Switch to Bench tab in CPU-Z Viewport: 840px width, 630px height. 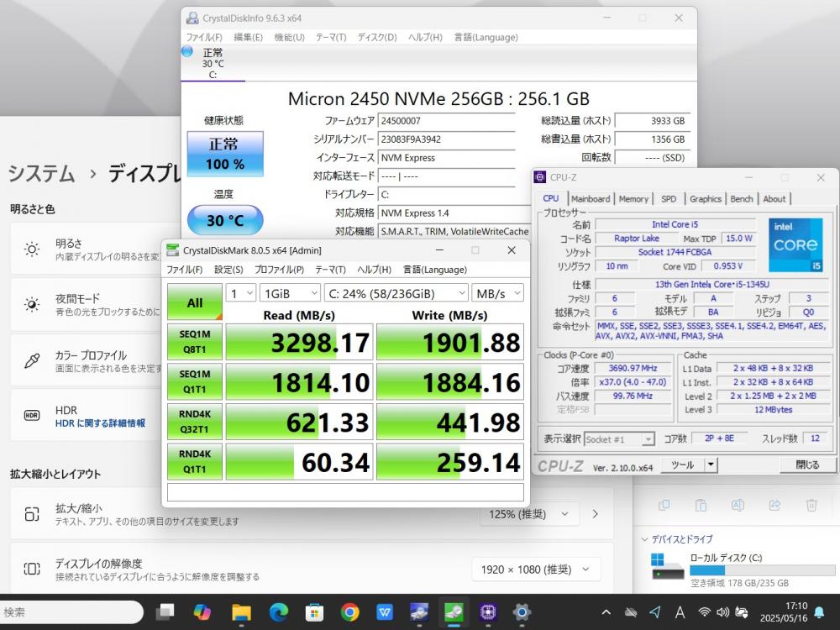[x=742, y=199]
